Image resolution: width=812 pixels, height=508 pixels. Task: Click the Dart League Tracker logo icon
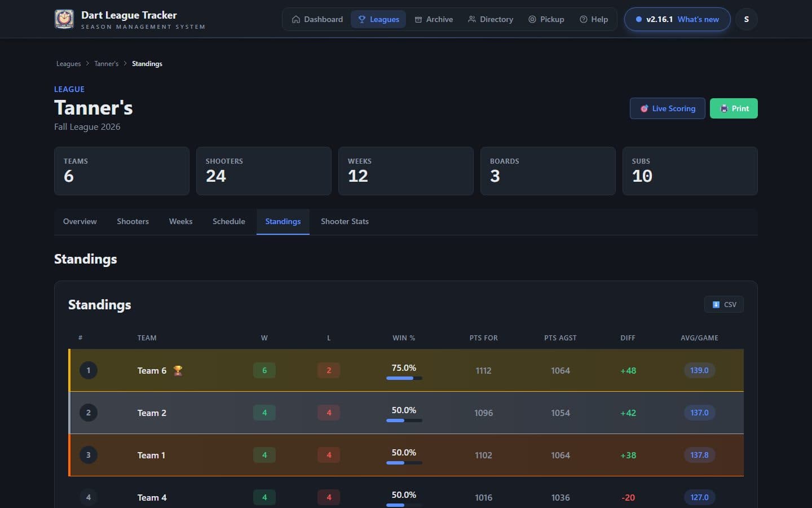[x=64, y=19]
